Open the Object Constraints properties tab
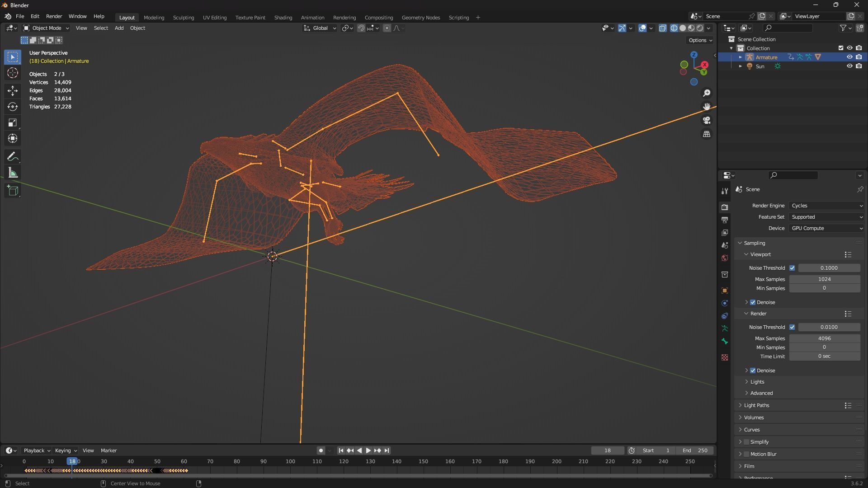868x488 pixels. point(725,316)
